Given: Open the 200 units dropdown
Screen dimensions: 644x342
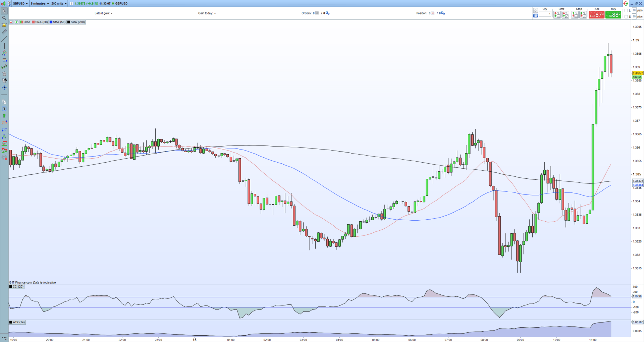Looking at the screenshot, I should (59, 3).
